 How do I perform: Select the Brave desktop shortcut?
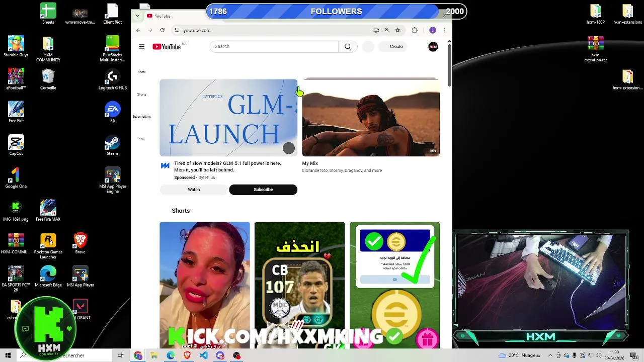point(80,244)
